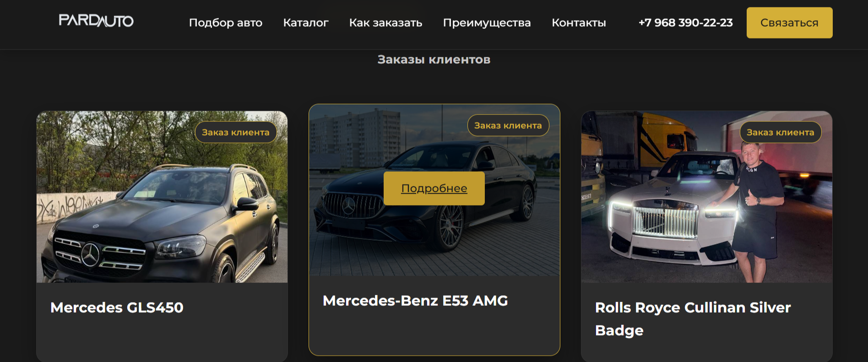Viewport: 868px width, 362px height.
Task: Navigate to Преимущества
Action: pos(487,22)
